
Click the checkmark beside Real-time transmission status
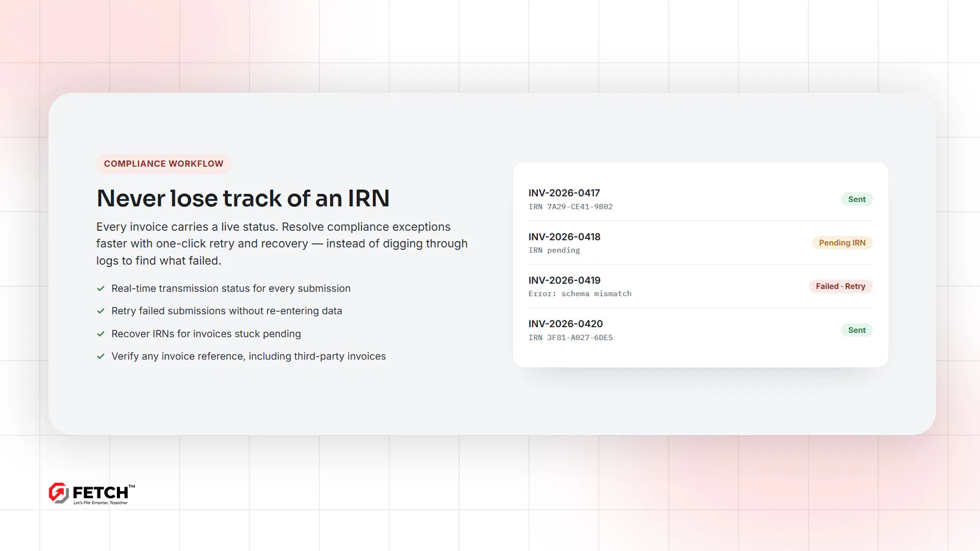pyautogui.click(x=101, y=289)
